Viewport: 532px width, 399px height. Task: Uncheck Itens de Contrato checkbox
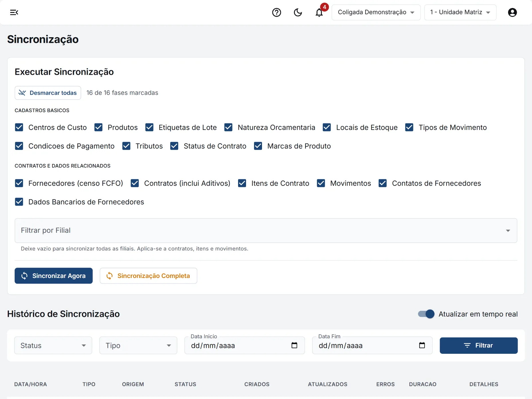coord(242,183)
